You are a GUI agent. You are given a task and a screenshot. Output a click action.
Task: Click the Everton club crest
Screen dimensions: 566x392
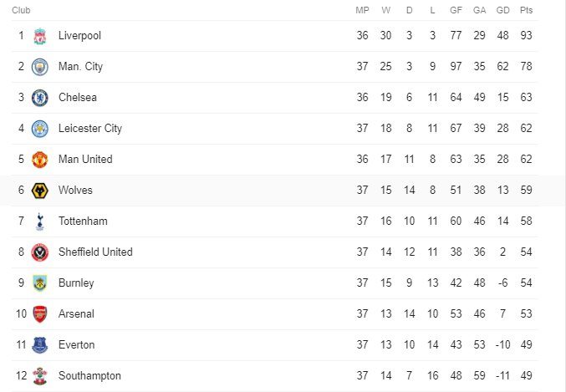pyautogui.click(x=39, y=345)
